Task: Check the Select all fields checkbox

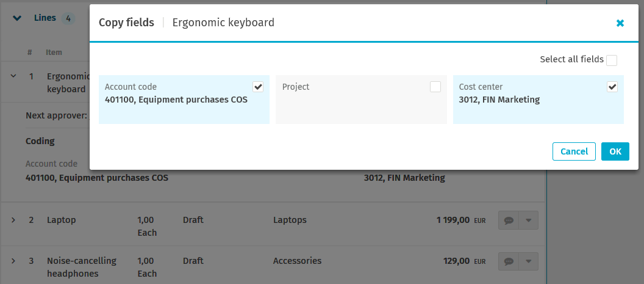Action: point(612,60)
